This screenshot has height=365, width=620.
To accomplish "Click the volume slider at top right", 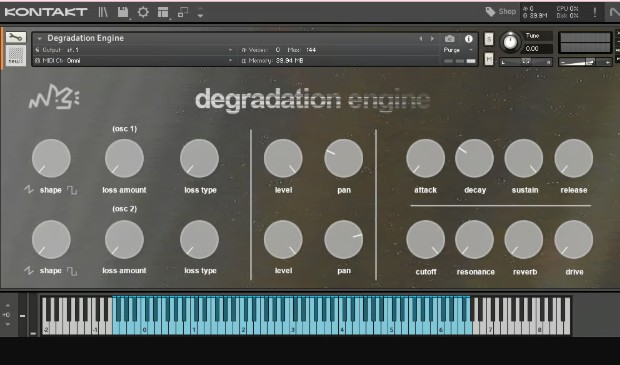I will pyautogui.click(x=585, y=62).
